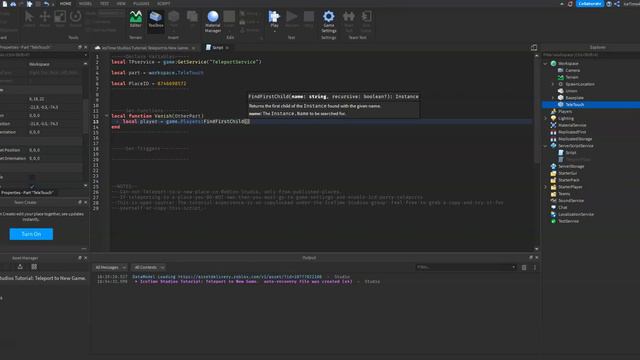Viewport: 640px width, 360px height.
Task: Select Chat service in Explorer
Action: tap(562, 207)
